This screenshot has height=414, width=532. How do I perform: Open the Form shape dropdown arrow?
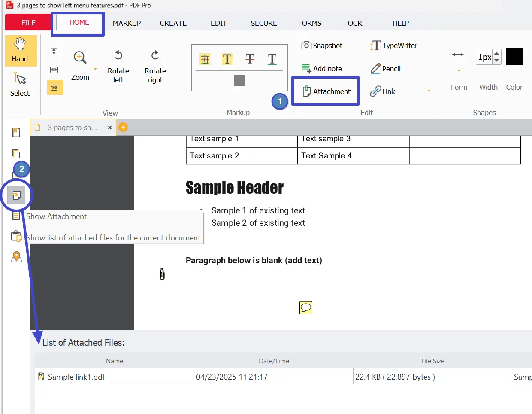point(459,71)
